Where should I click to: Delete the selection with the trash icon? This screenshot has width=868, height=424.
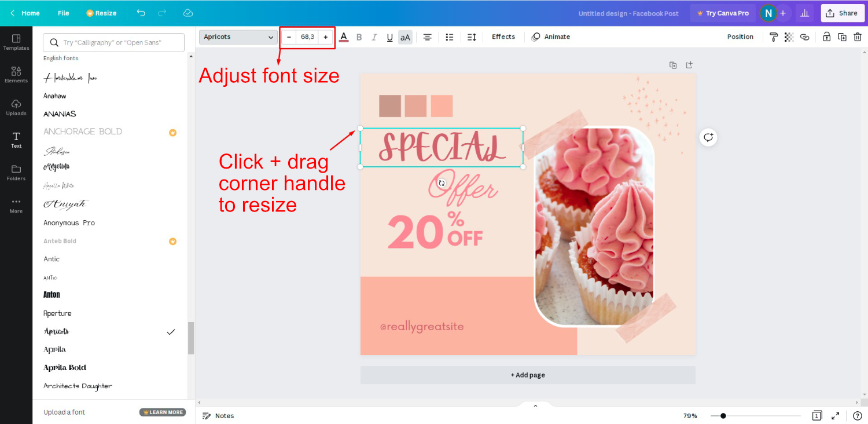pos(858,36)
